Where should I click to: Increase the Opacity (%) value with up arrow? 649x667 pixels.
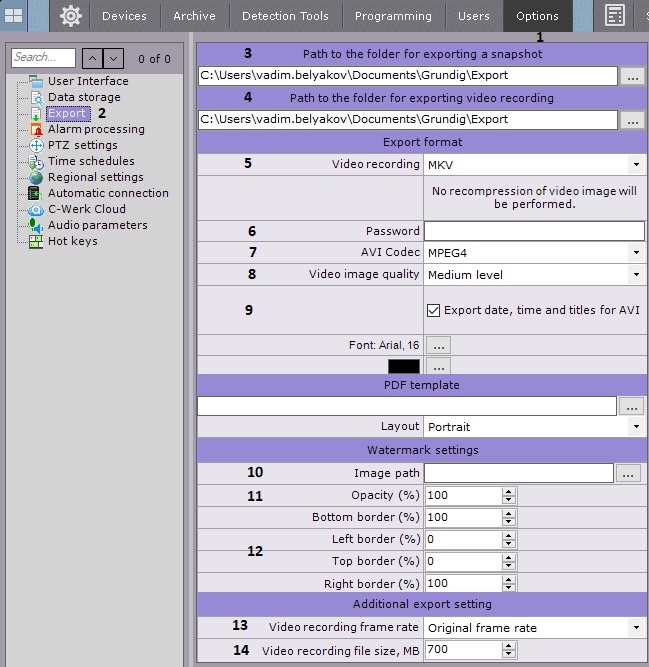pyautogui.click(x=509, y=491)
